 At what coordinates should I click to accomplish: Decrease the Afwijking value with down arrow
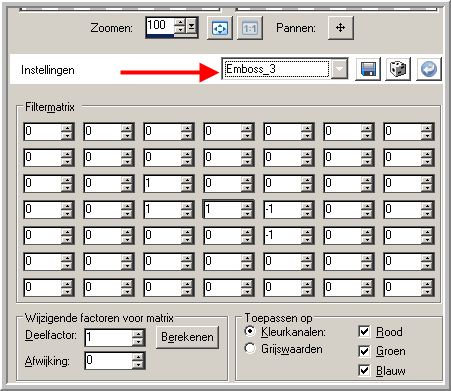pos(138,365)
